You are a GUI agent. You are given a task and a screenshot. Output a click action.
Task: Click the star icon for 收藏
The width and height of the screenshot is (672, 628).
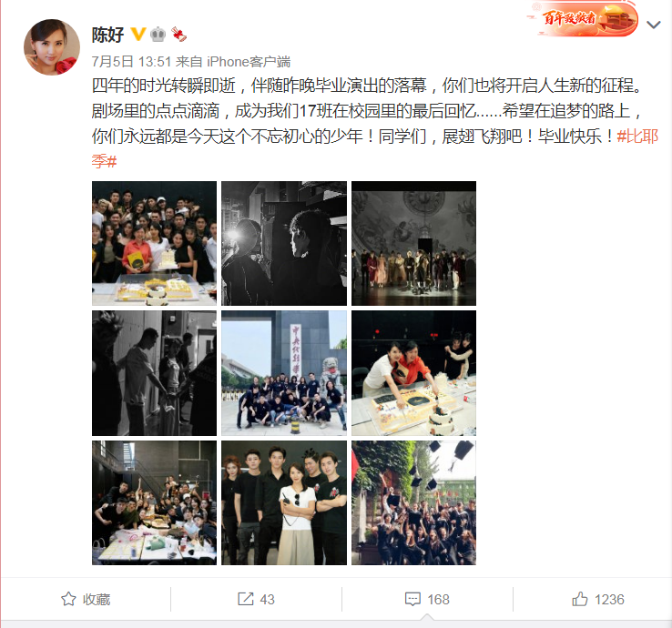click(68, 599)
